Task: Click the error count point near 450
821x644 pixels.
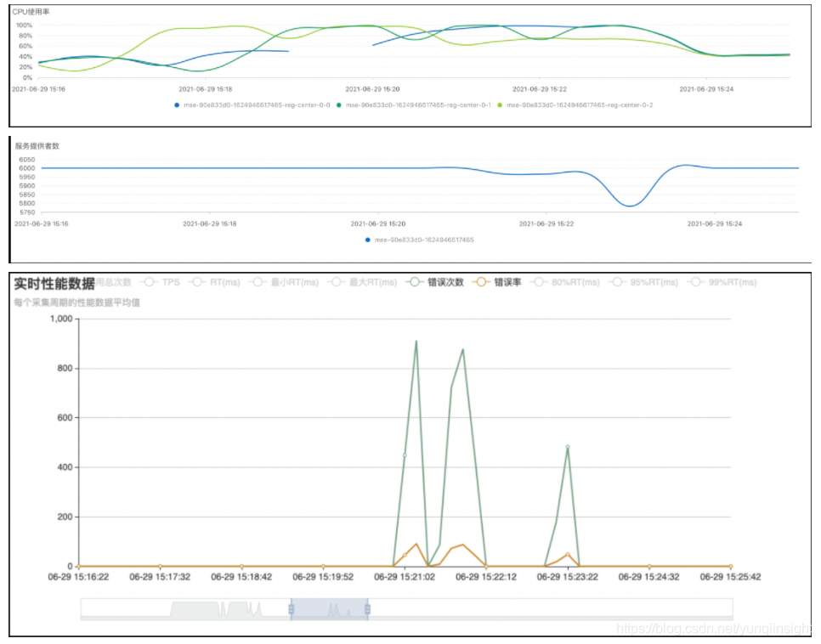Action: pos(405,455)
